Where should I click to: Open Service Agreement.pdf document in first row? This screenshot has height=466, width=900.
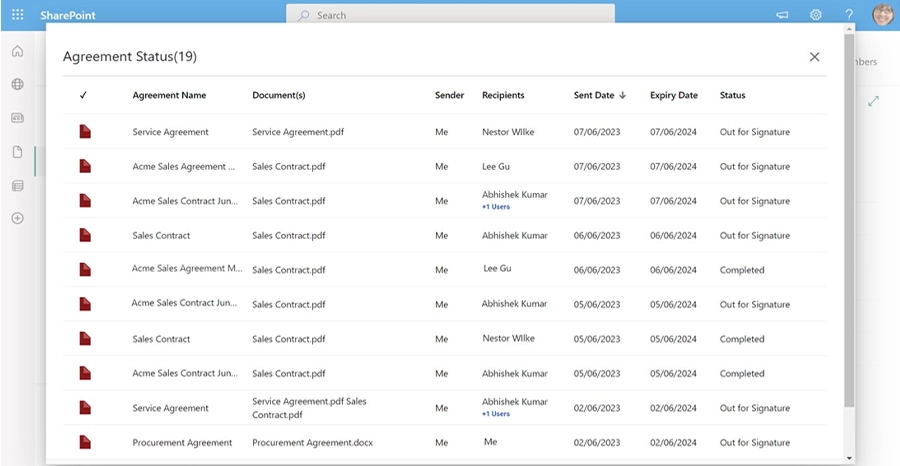(296, 132)
